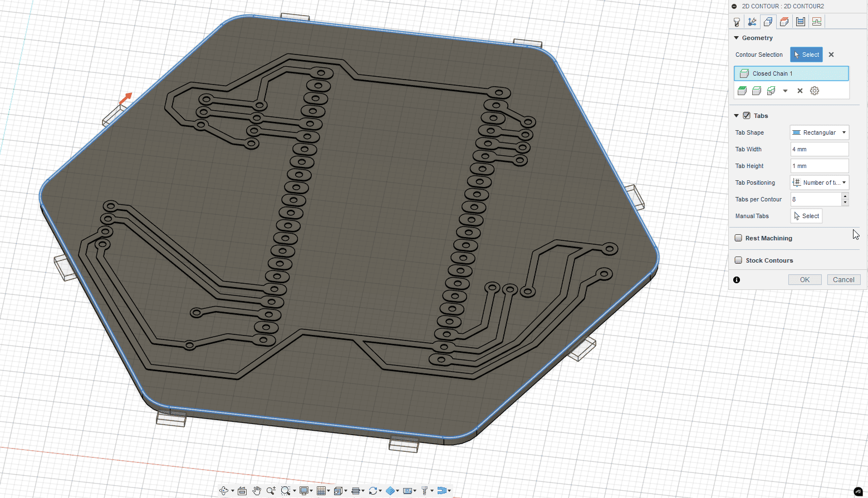The height and width of the screenshot is (498, 868).
Task: Cancel the 2D Contour dialog
Action: [x=844, y=280]
